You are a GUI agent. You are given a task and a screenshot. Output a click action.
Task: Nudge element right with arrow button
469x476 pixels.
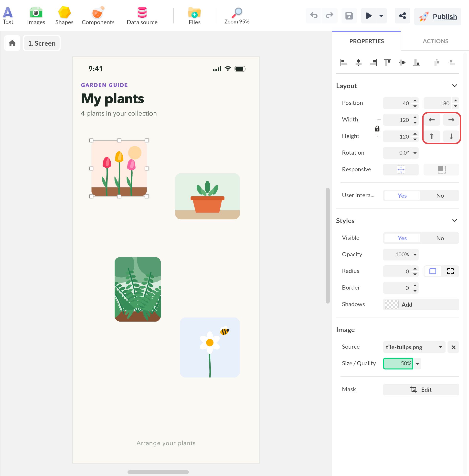click(451, 120)
